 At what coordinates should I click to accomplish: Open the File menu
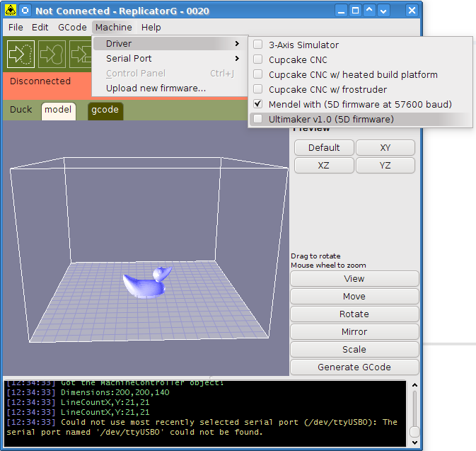coord(16,28)
